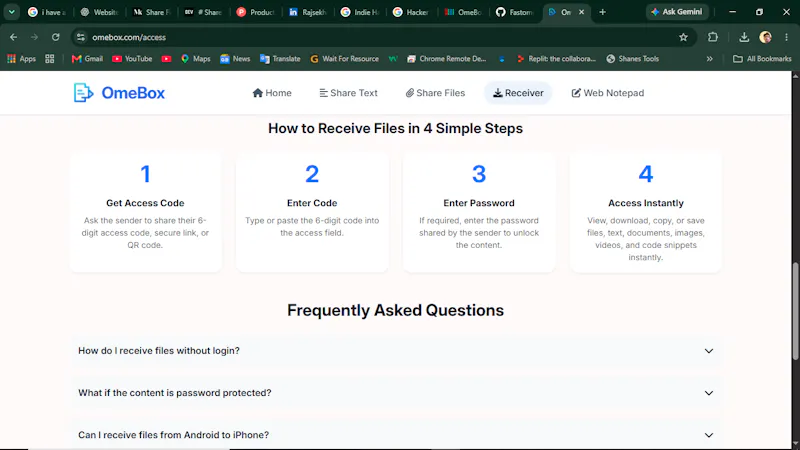Open the green W bookmark icon
800x450 pixels.
point(393,59)
